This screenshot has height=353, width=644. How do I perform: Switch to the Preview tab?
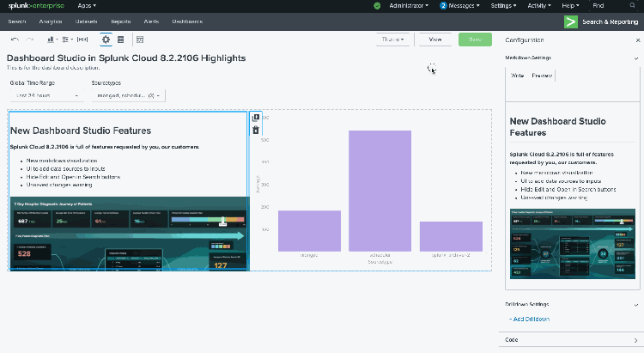coord(542,76)
